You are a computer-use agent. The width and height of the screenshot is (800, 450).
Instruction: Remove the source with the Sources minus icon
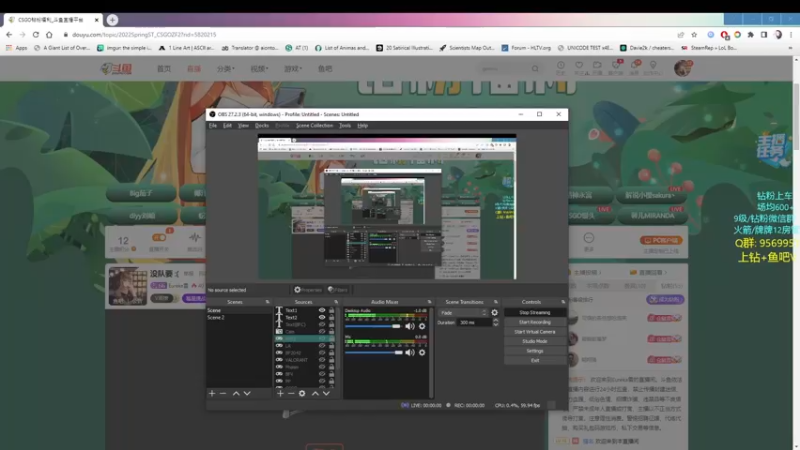(x=291, y=393)
